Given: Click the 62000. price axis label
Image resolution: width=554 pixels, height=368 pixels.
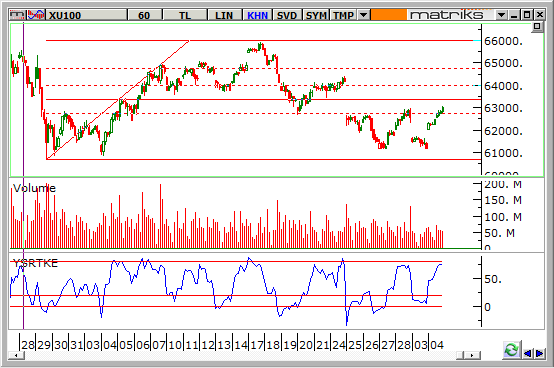Looking at the screenshot, I should pos(503,131).
